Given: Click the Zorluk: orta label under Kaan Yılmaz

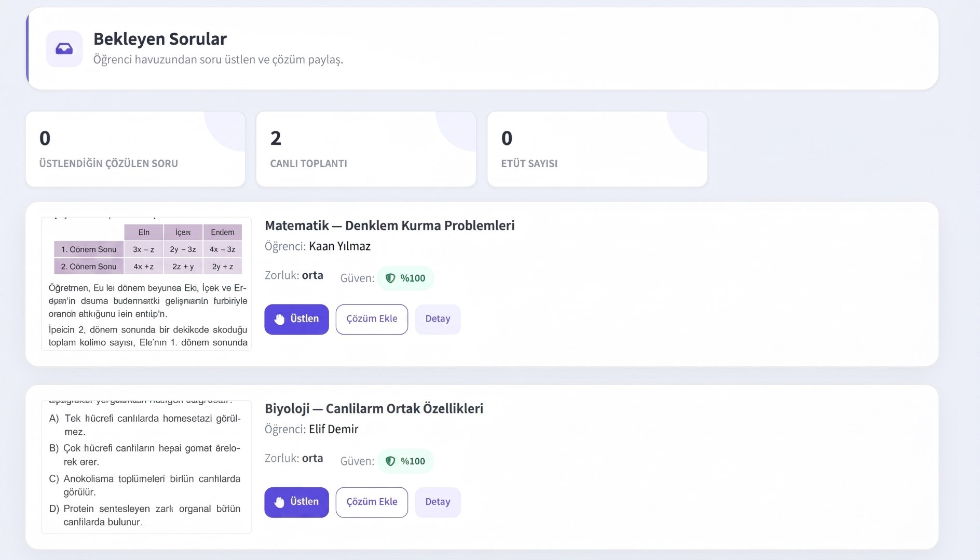Looking at the screenshot, I should pyautogui.click(x=294, y=275).
